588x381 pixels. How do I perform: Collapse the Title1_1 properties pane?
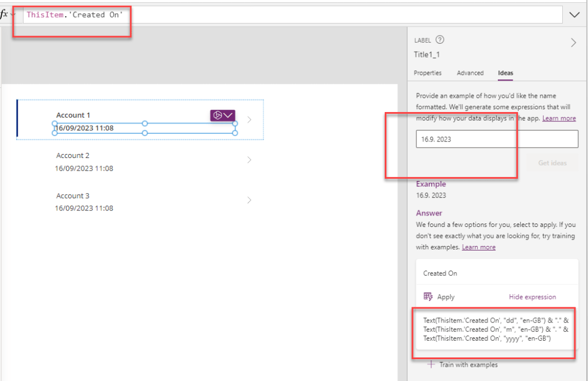point(572,43)
